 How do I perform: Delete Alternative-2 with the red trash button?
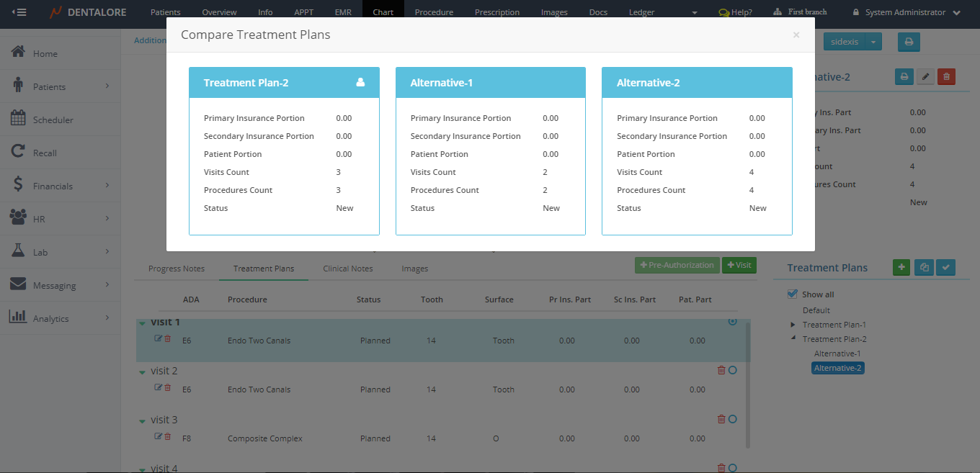coord(946,76)
